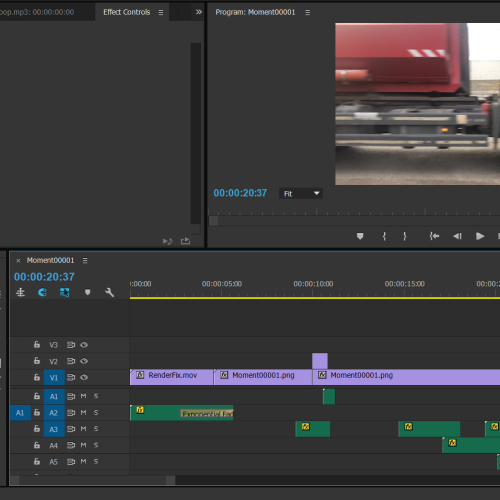
Task: Toggle lock on V3 track
Action: [x=37, y=345]
